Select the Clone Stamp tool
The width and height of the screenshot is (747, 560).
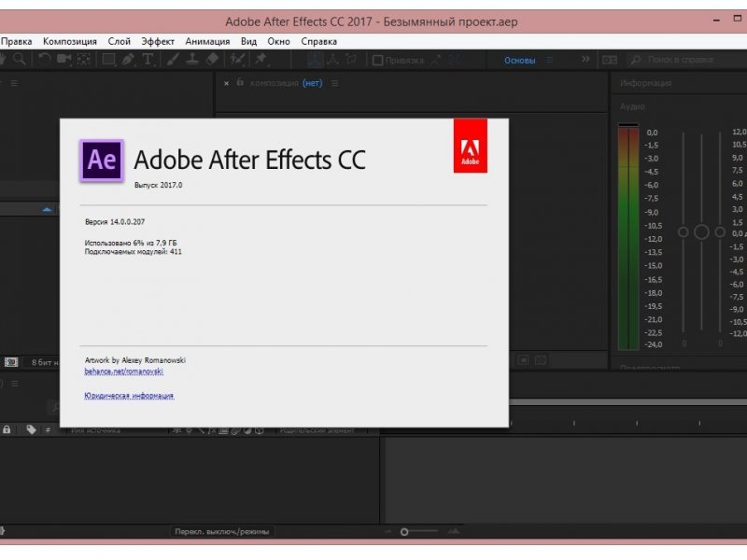click(192, 60)
